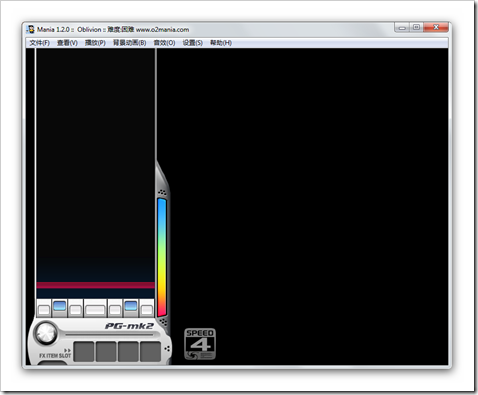Click the round silver knob on PG-mk2 panel
This screenshot has height=395, width=478.
tap(46, 333)
